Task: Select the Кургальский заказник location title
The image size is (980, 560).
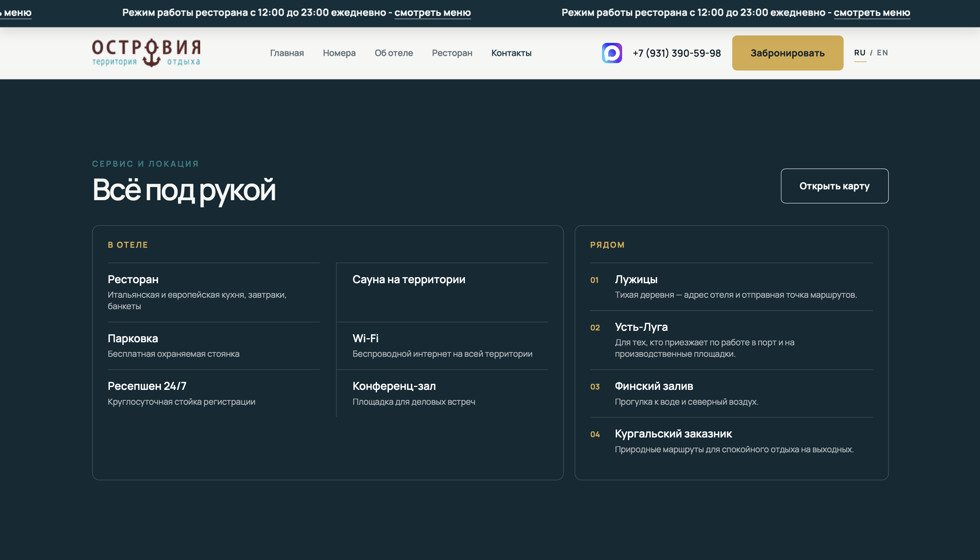Action: coord(673,434)
